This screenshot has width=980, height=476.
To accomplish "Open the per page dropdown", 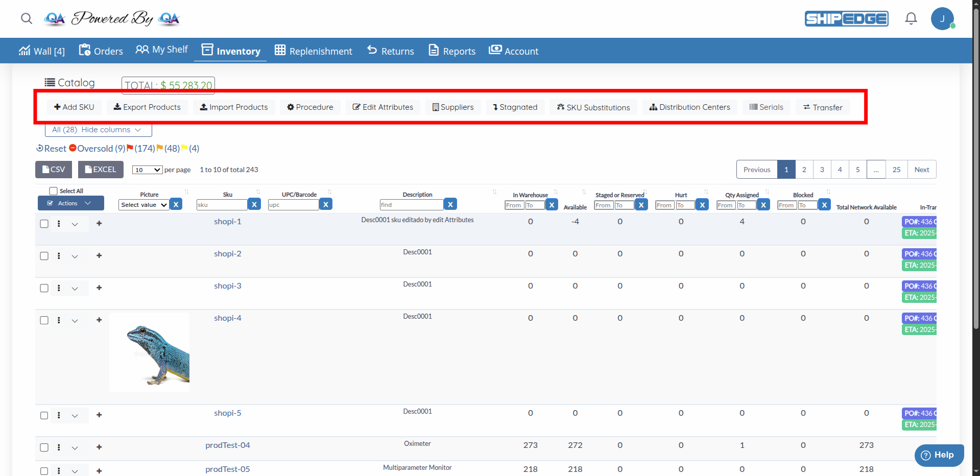I will 147,170.
